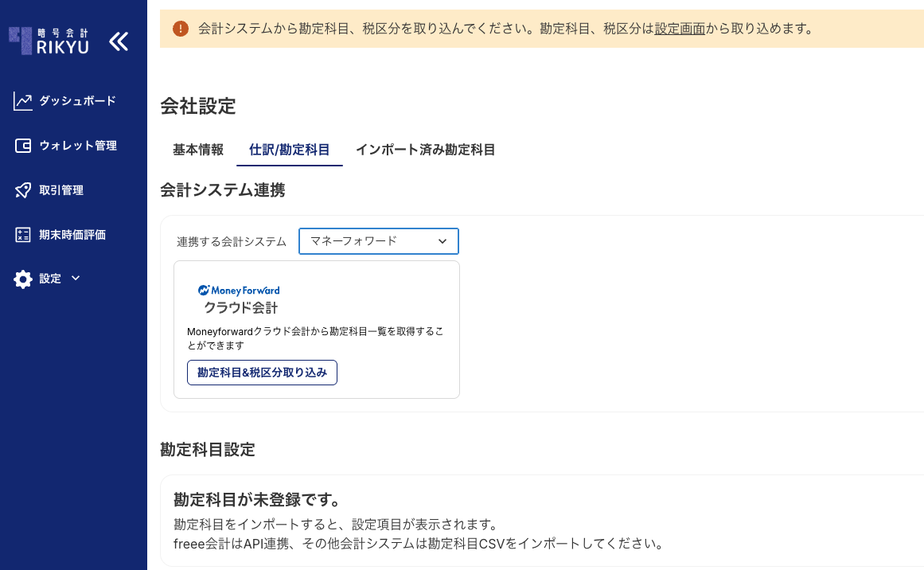Click the Money Forward クラウド会計 logo
The image size is (924, 570).
(240, 299)
